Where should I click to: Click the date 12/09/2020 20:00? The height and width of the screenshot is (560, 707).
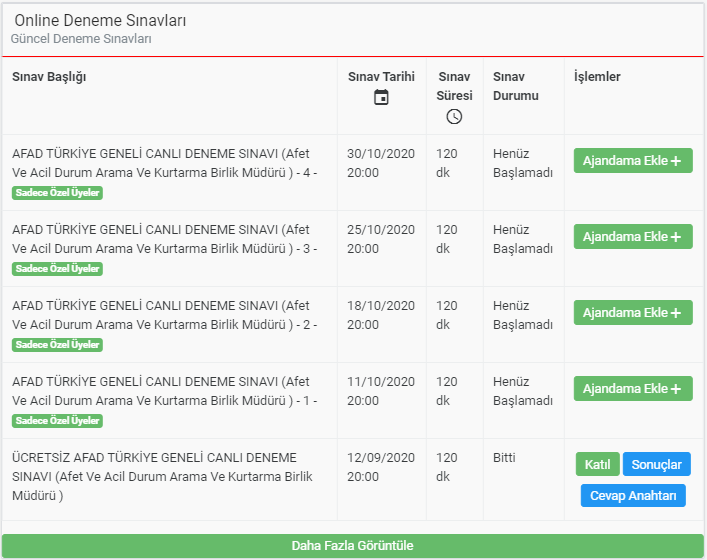(381, 467)
